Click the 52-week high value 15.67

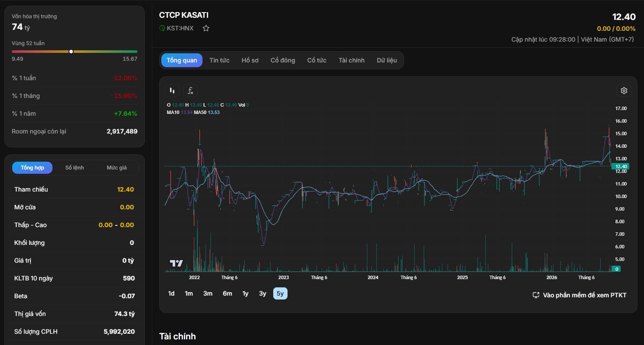[130, 59]
